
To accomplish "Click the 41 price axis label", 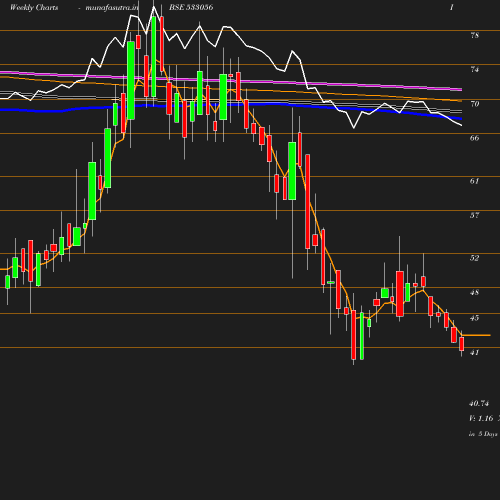I will click(x=475, y=352).
